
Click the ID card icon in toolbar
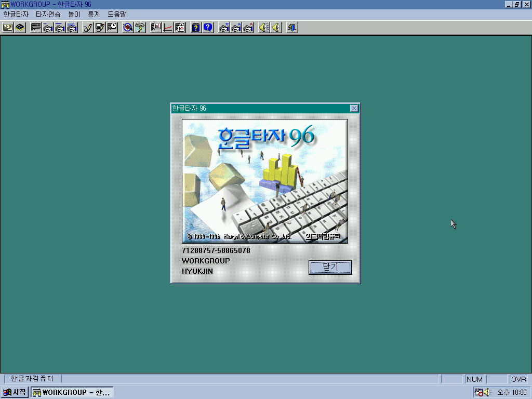pos(8,28)
